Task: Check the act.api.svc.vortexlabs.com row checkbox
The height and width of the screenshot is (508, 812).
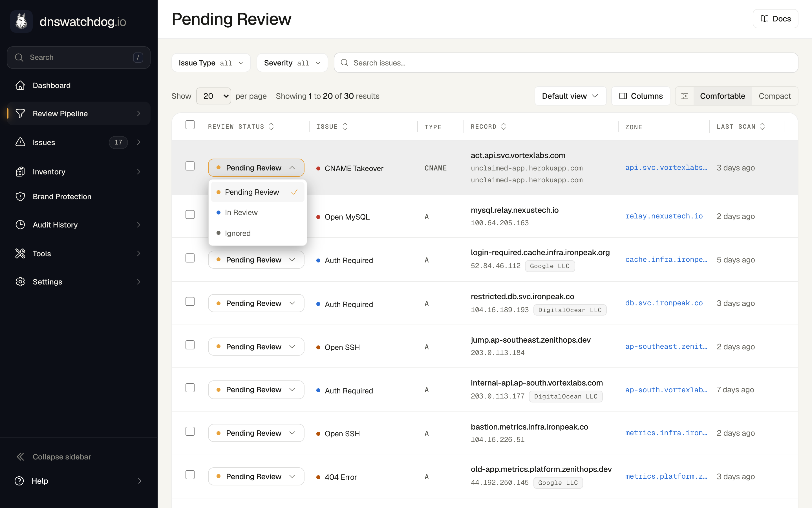Action: 190,166
